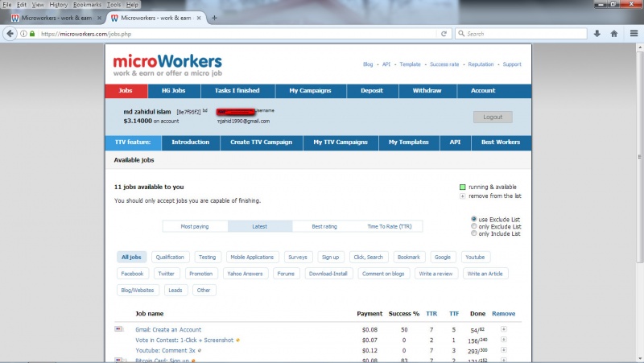Image resolution: width=644 pixels, height=363 pixels.
Task: Open Best Workers tab
Action: [501, 142]
